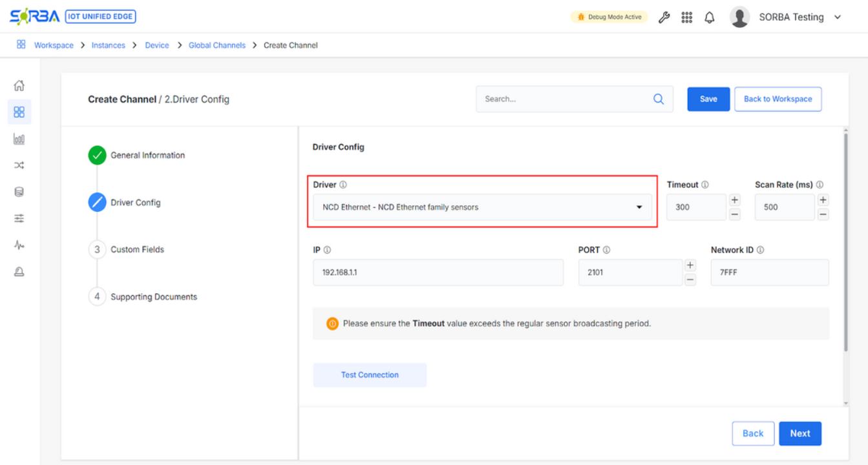Go to the Custom Fields step
This screenshot has height=465, width=868.
pyautogui.click(x=137, y=249)
